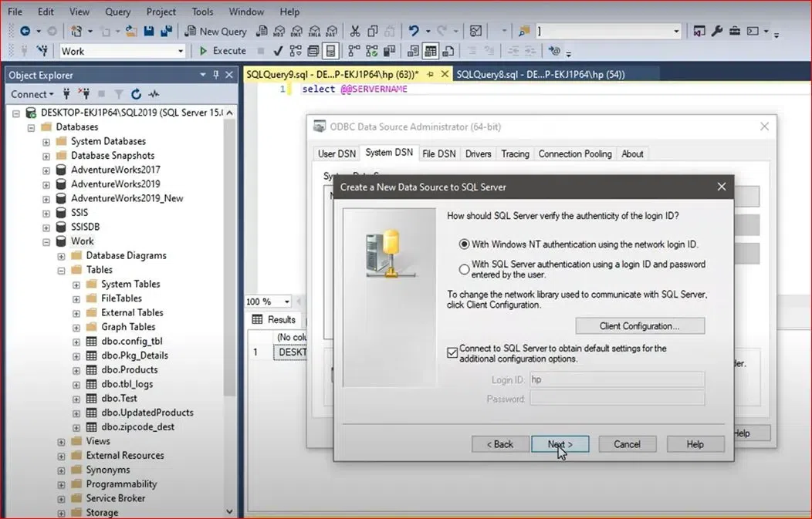Screen dimensions: 812x519
Task: Open the Activity Monitor icon in Object Explorer
Action: coord(154,94)
